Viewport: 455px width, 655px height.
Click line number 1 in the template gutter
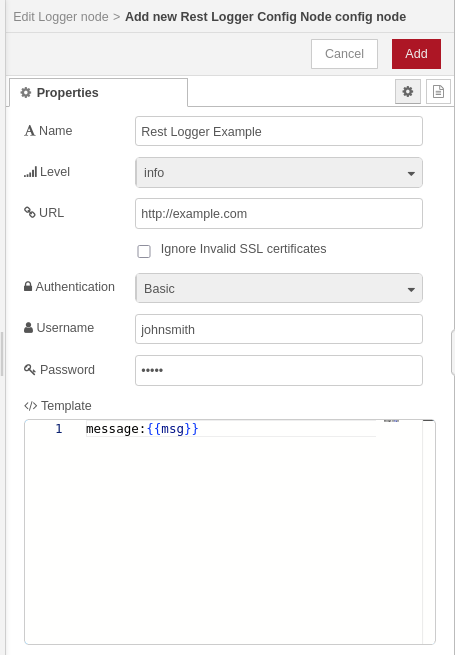(59, 429)
